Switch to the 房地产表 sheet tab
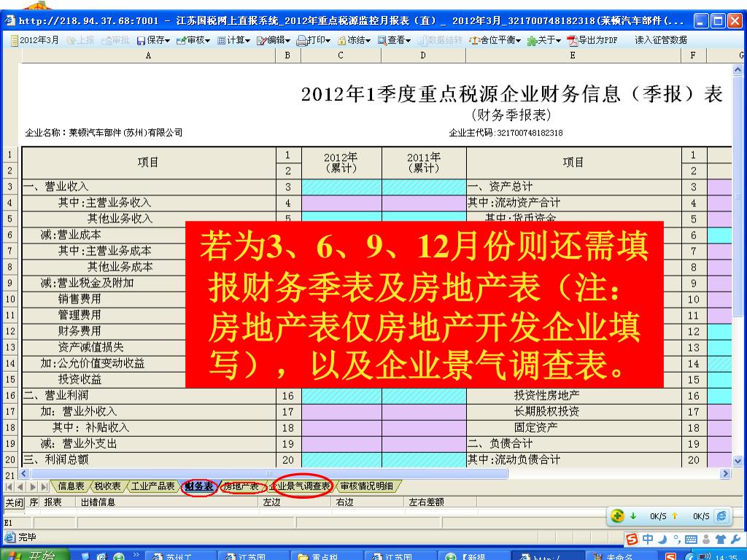This screenshot has width=747, height=560. coord(241,486)
